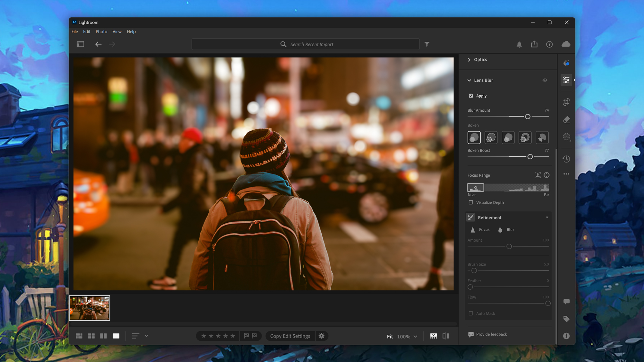The width and height of the screenshot is (644, 362).
Task: Select the Healing Brush eraser tool
Action: click(566, 120)
